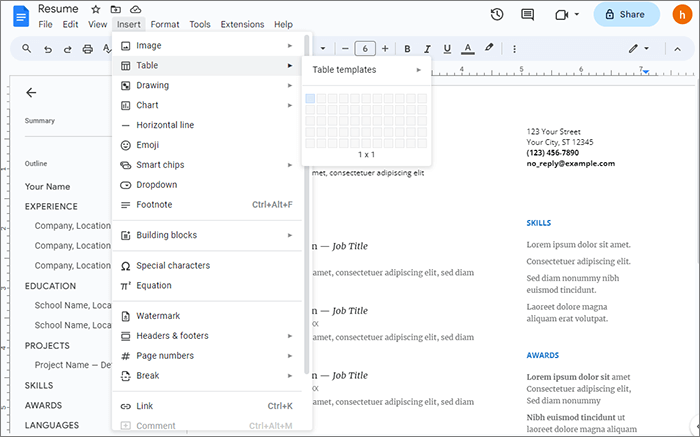This screenshot has height=437, width=700.
Task: Open the File menu
Action: tap(45, 25)
